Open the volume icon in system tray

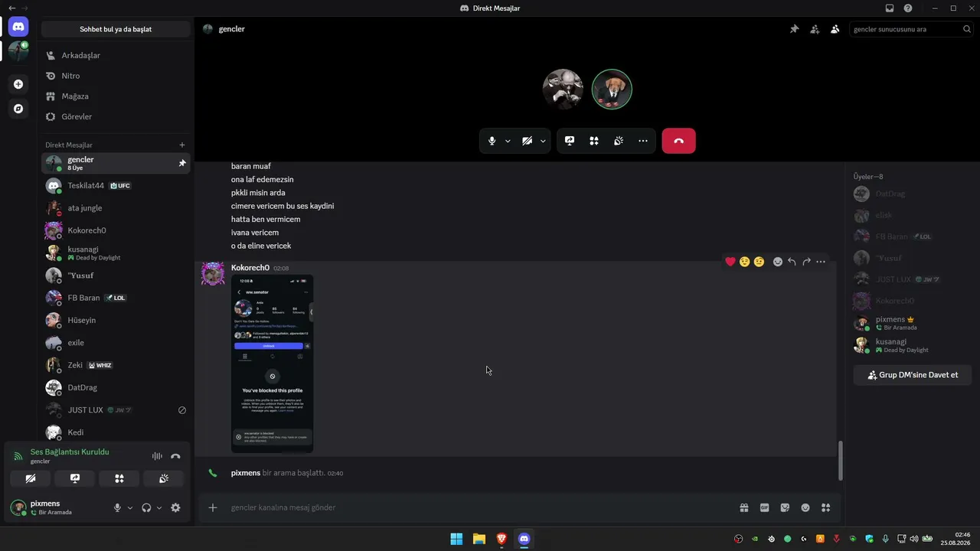(x=913, y=539)
